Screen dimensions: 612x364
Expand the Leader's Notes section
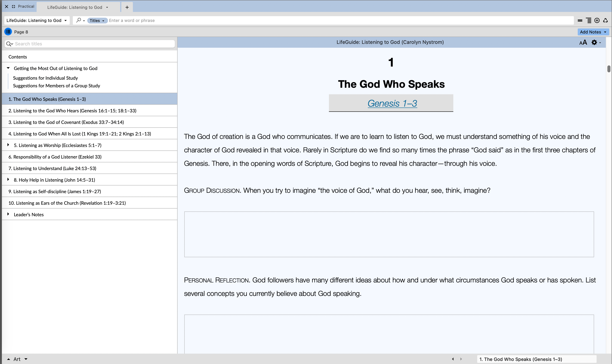click(x=8, y=214)
